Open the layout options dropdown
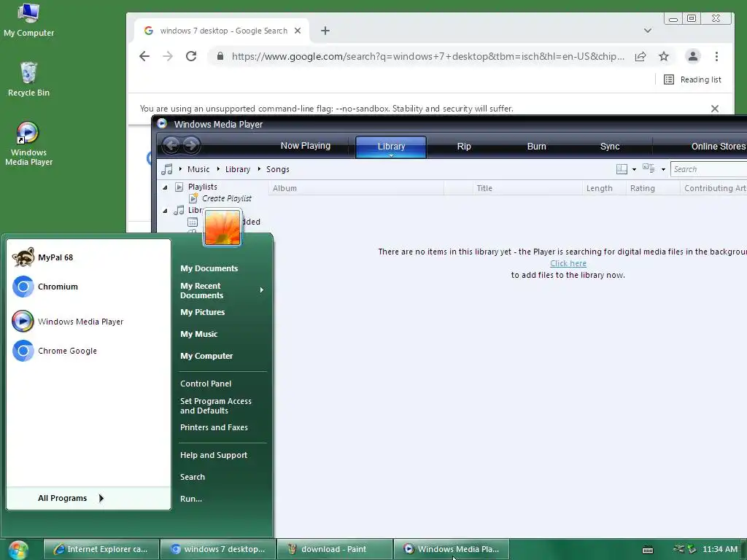The width and height of the screenshot is (747, 560). [634, 169]
